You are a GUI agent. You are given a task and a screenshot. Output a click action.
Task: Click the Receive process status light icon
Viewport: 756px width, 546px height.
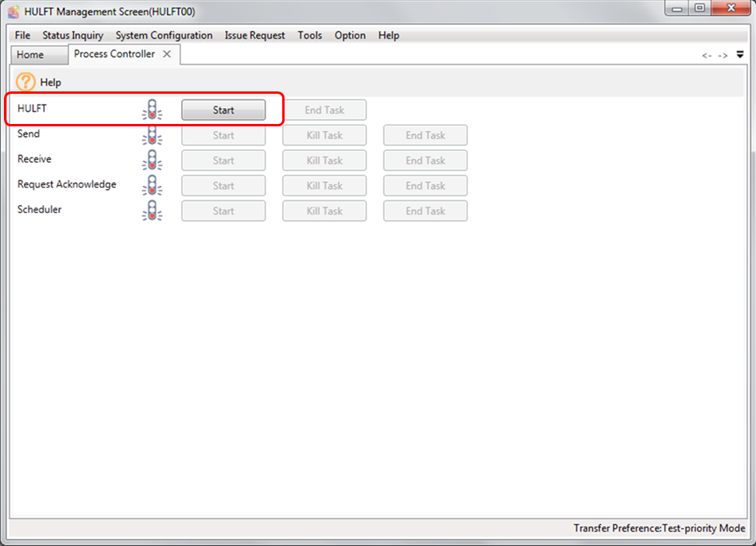(151, 161)
